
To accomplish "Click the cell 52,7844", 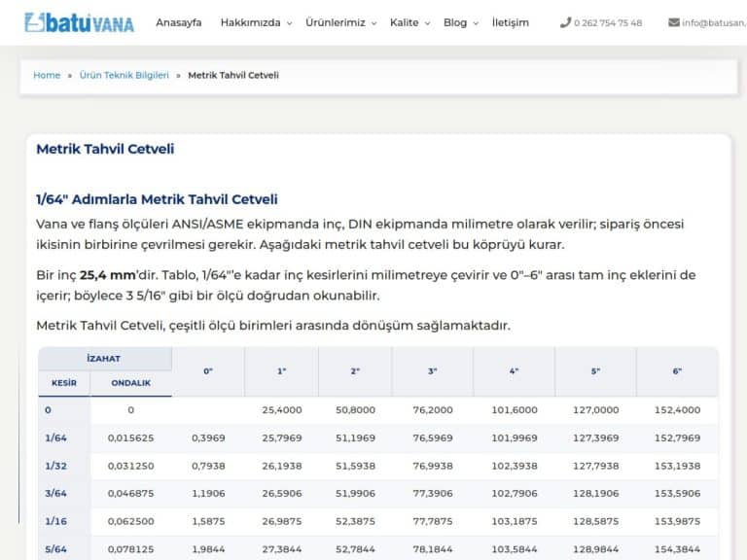I will click(x=355, y=549).
